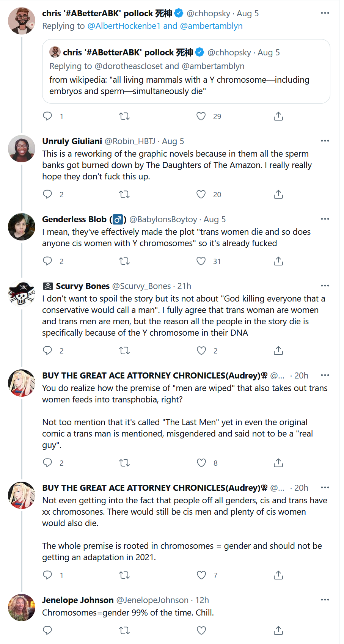Like Unruly Giuliani's tweet with 20 likes

coord(201,195)
